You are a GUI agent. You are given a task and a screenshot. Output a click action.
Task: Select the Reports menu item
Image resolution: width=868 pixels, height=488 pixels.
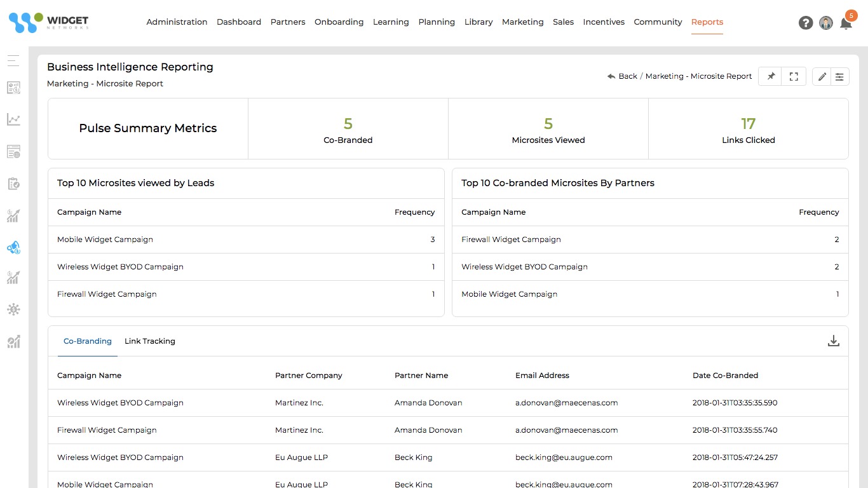[x=707, y=22]
